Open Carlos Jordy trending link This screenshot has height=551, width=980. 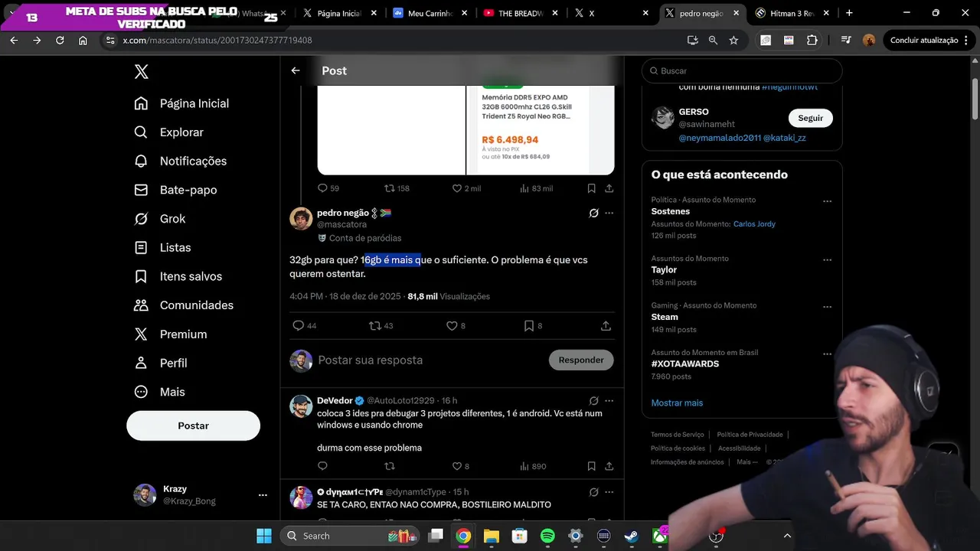[754, 224]
